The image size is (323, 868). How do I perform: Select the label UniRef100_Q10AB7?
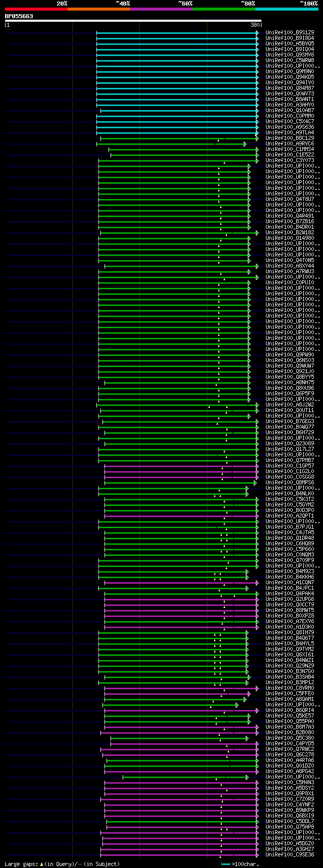[x=290, y=110]
